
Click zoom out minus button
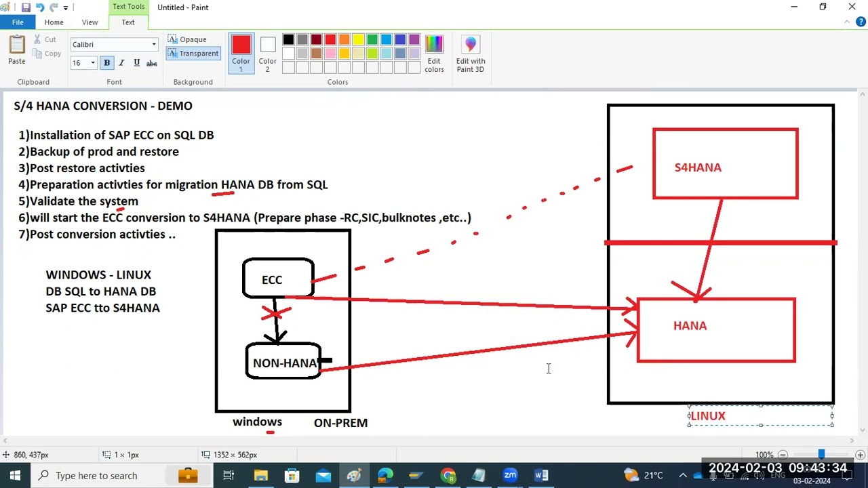click(783, 455)
